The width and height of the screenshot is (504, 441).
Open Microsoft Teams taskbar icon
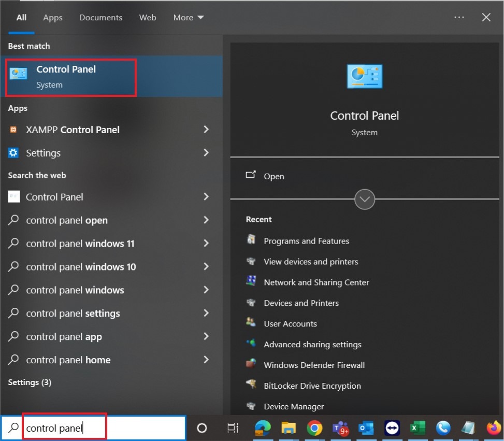[340, 428]
